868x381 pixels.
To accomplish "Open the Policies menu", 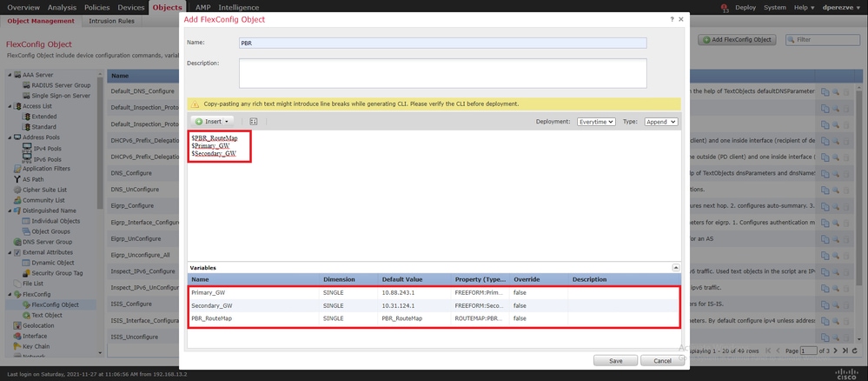I will point(96,7).
